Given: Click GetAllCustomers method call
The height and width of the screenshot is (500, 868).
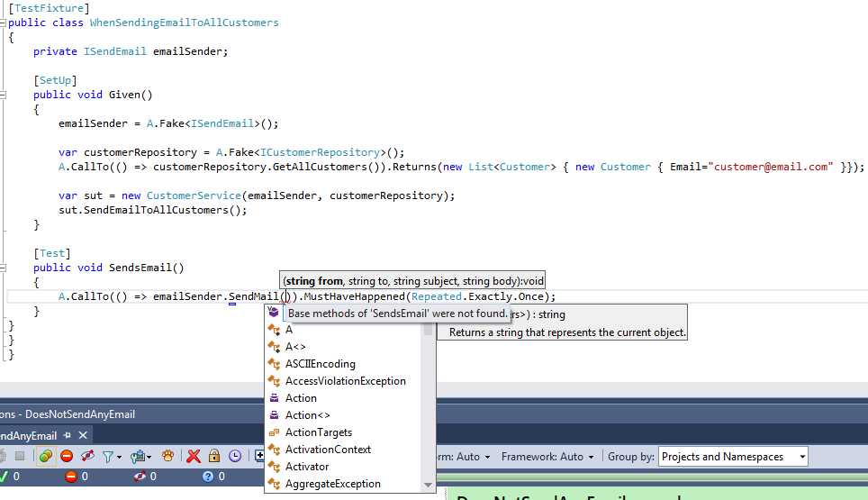Looking at the screenshot, I should coord(320,168).
